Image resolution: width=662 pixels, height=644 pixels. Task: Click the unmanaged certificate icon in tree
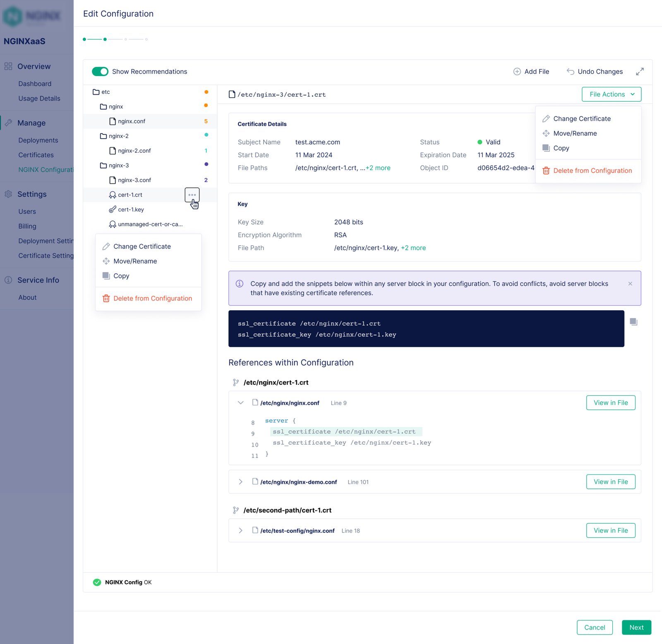(112, 224)
